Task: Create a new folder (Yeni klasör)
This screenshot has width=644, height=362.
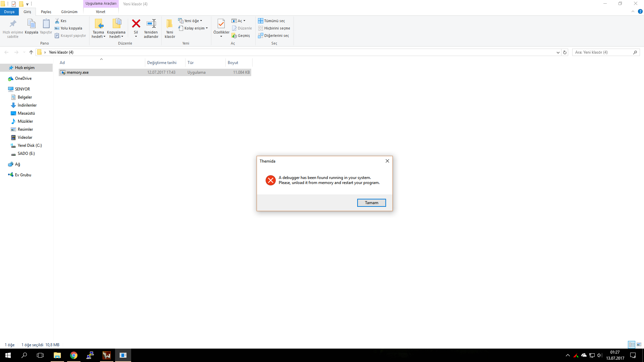Action: 170,28
